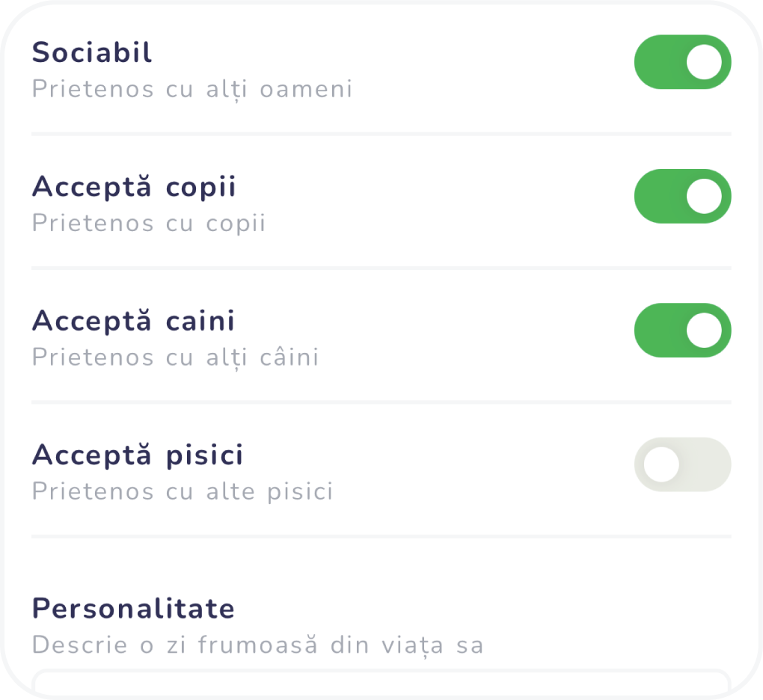This screenshot has height=700, width=763.
Task: Click the Acceptă pisici label
Action: coord(138,455)
